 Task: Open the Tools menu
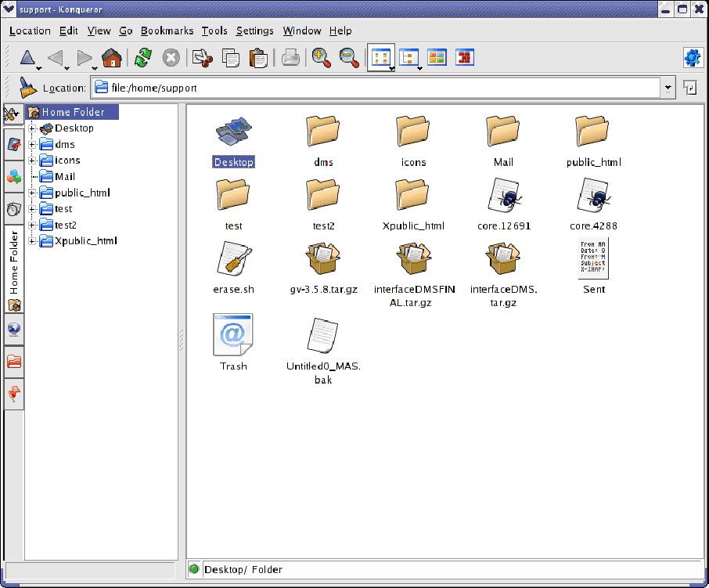[214, 31]
